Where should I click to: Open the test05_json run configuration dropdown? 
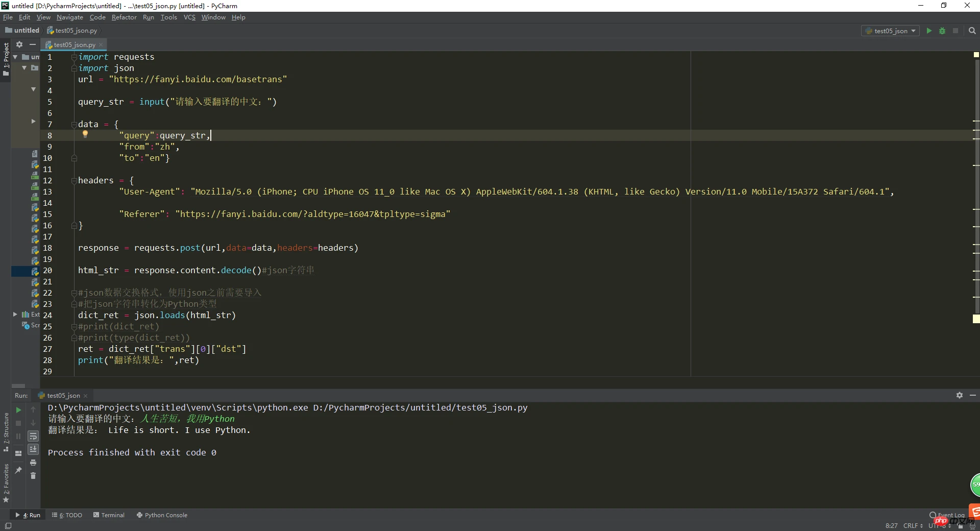891,31
